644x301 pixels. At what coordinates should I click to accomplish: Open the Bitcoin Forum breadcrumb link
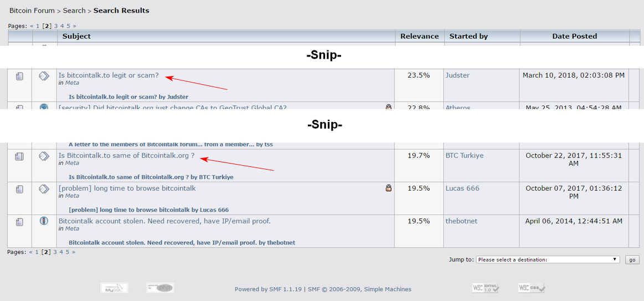33,11
